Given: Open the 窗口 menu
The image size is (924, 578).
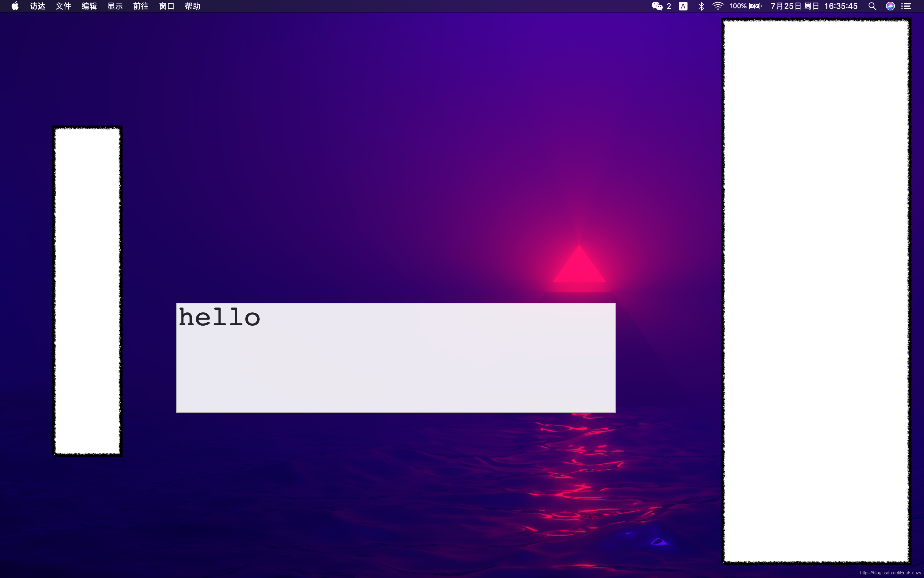Looking at the screenshot, I should click(x=167, y=6).
